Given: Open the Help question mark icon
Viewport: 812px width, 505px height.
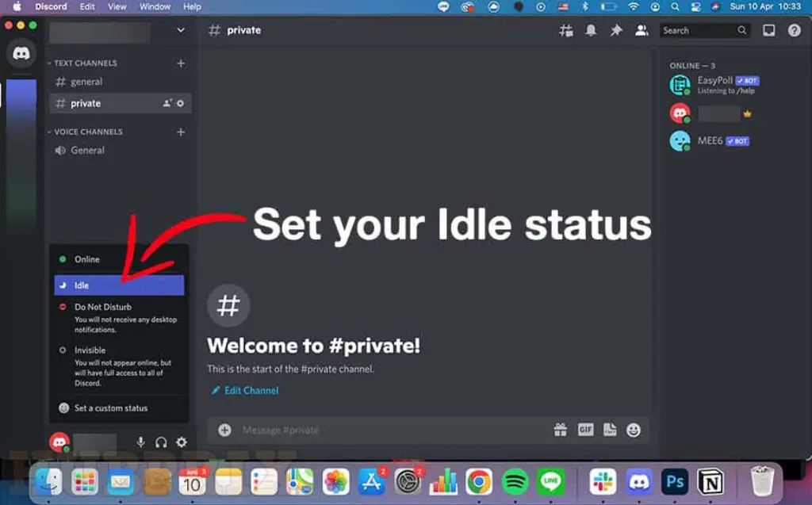Looking at the screenshot, I should pos(795,31).
